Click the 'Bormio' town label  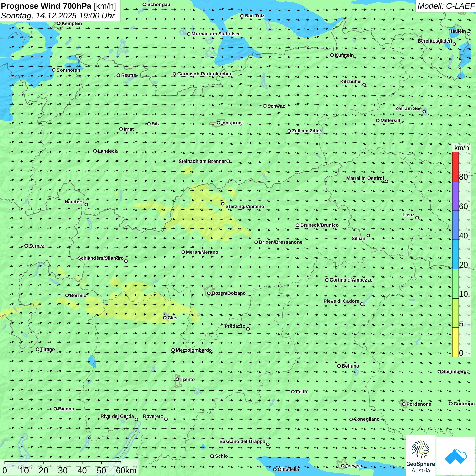78,295
